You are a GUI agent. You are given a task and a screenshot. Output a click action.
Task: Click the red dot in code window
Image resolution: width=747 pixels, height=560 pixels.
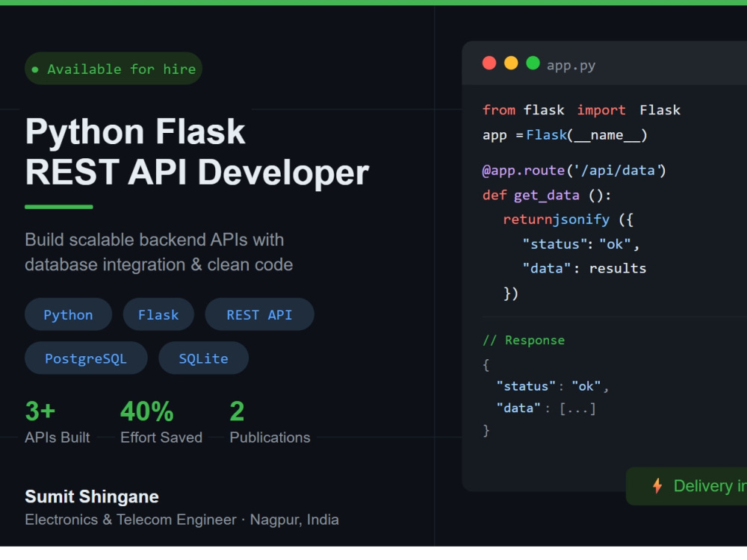489,63
